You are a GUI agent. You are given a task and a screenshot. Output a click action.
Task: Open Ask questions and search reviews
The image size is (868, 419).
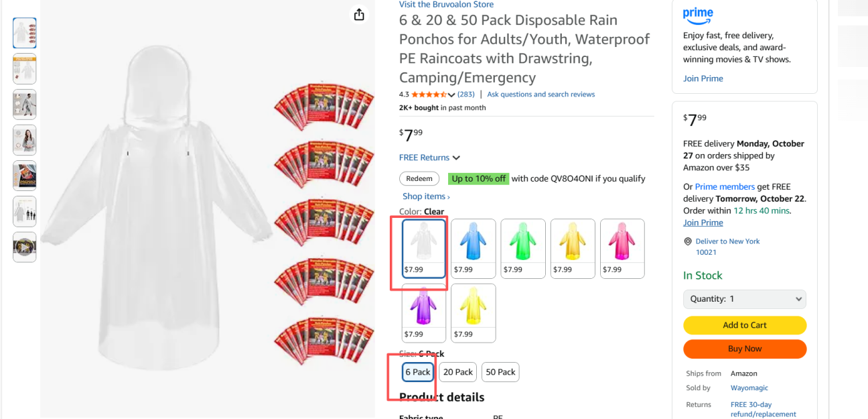tap(540, 95)
